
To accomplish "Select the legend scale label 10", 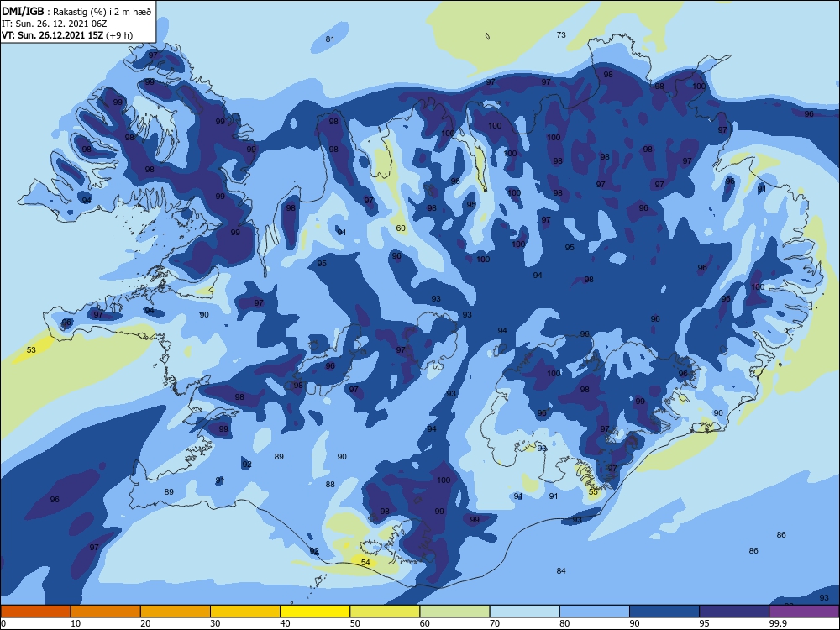I will 76,623.
